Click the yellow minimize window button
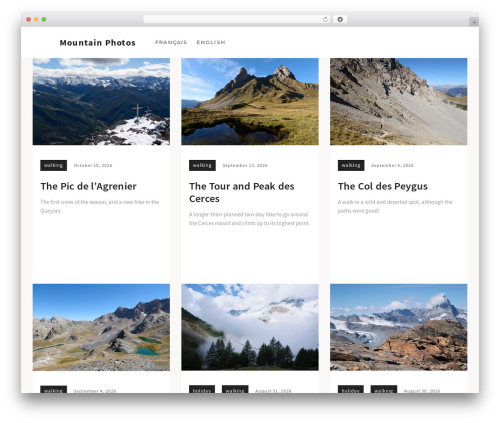 click(x=36, y=19)
